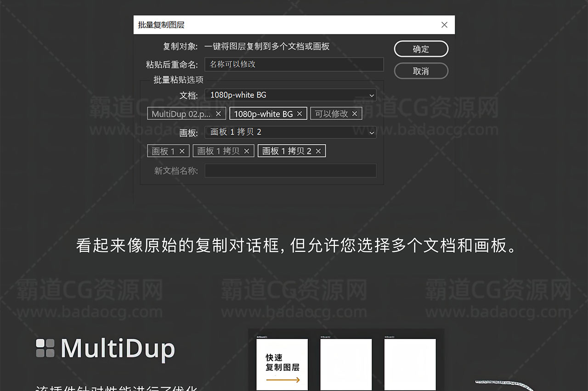This screenshot has width=588, height=391.
Task: Open the 文档 dropdown list
Action: point(290,95)
